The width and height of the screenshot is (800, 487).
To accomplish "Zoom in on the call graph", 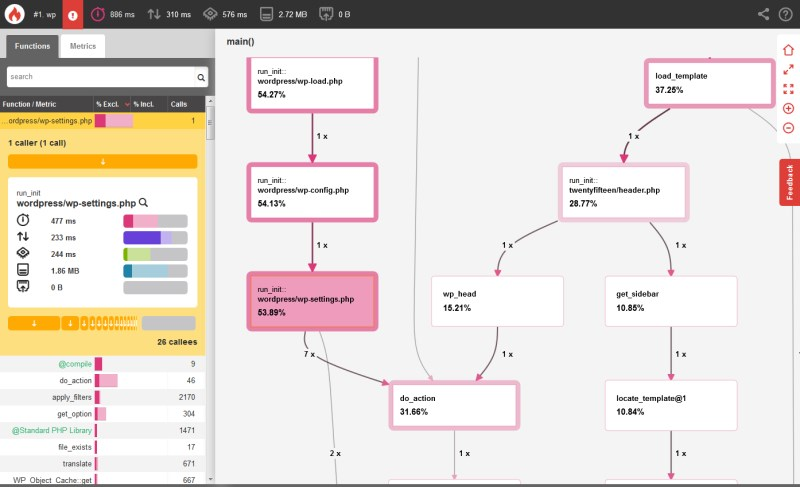I will point(788,108).
